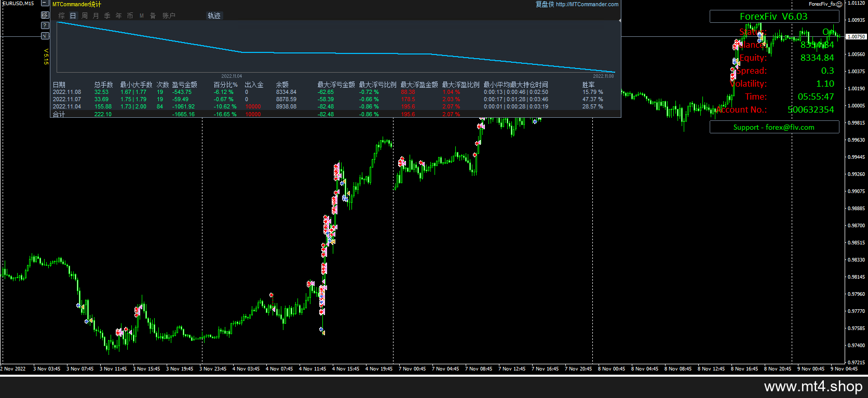Click the 最大浮亏金额 column header

point(336,85)
